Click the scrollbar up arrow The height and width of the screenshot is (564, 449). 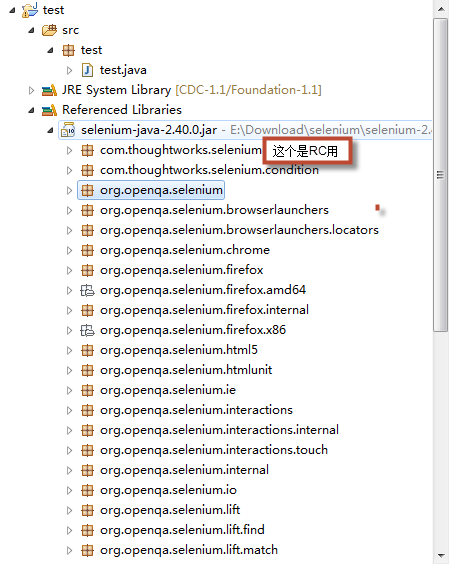click(441, 9)
